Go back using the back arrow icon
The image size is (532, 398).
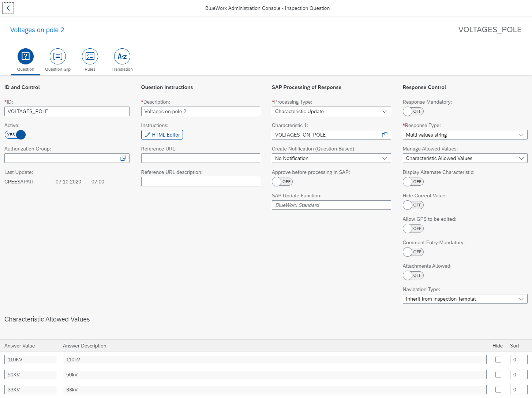click(x=8, y=8)
